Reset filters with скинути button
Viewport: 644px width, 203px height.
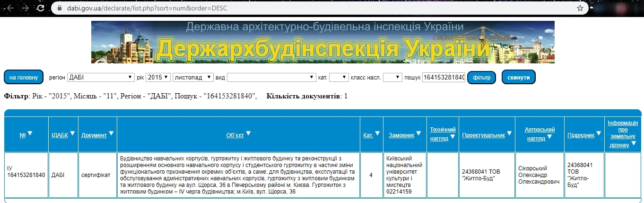click(519, 77)
